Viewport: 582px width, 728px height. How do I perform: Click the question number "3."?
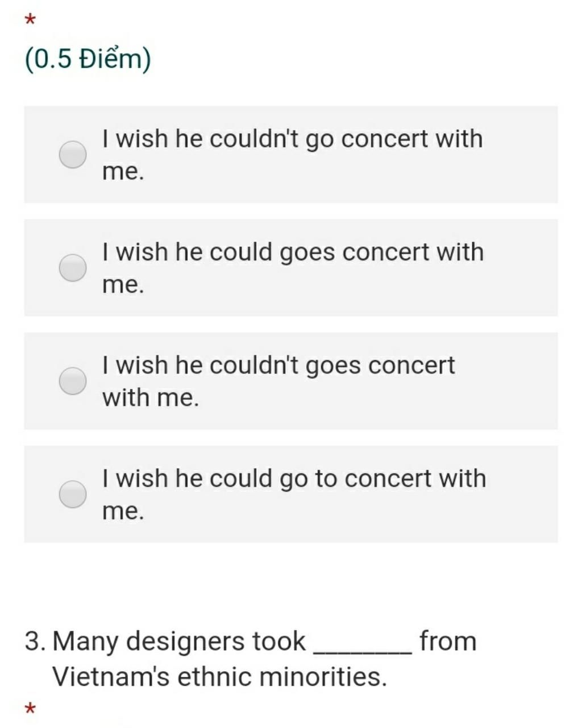point(36,641)
